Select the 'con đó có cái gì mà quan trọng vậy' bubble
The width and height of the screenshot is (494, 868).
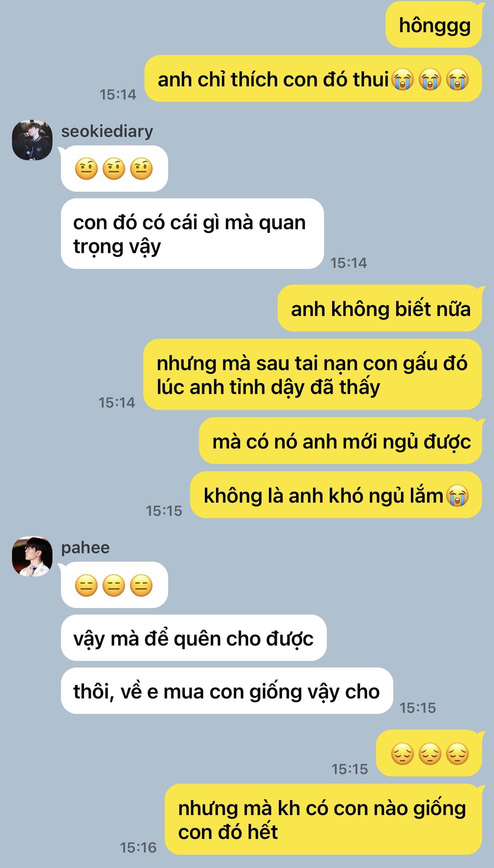tap(193, 234)
